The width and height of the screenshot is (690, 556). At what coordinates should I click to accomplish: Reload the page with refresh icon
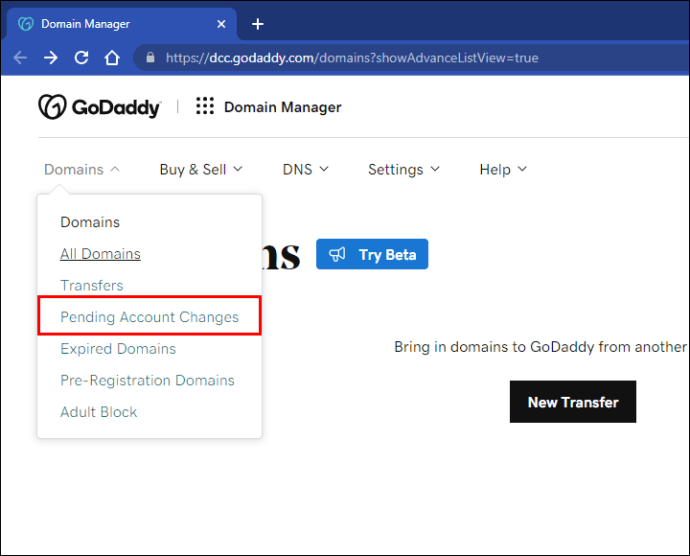pyautogui.click(x=81, y=58)
